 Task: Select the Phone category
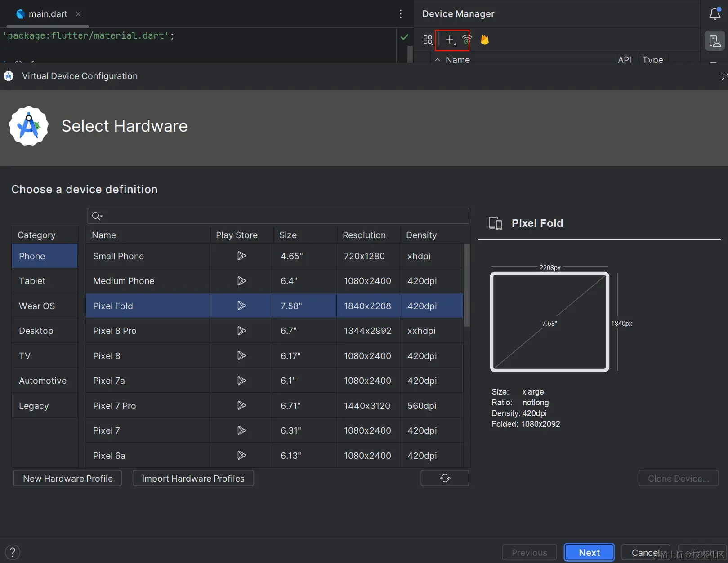click(x=45, y=256)
